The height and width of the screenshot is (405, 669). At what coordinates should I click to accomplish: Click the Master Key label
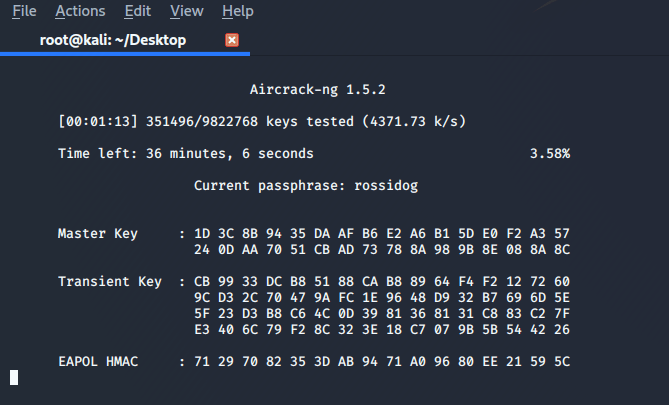98,234
